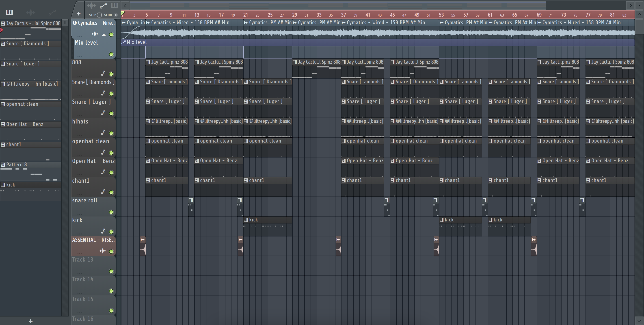644x325 pixels.
Task: Mute the ASSENTIAL - RISE track
Action: click(111, 251)
